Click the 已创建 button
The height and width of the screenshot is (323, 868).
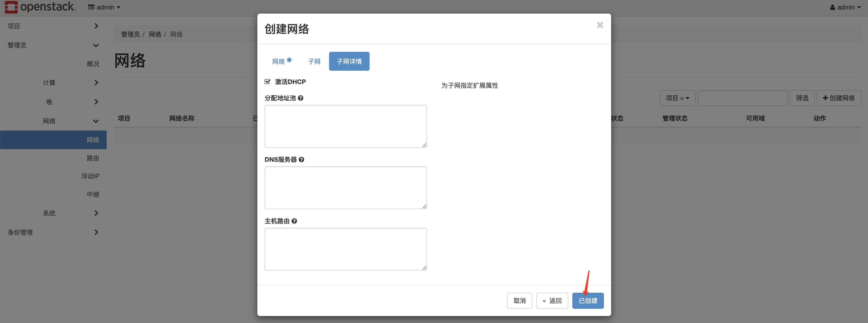pos(588,300)
